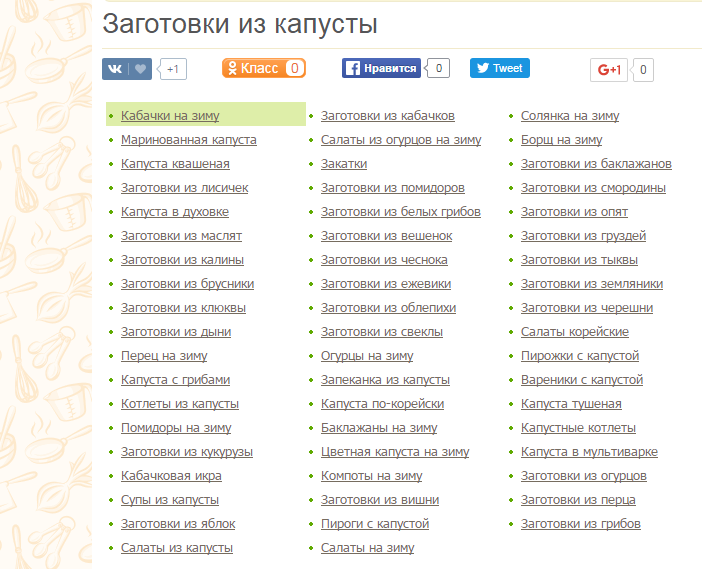
Task: Open Пироги с капустой link
Action: (374, 524)
